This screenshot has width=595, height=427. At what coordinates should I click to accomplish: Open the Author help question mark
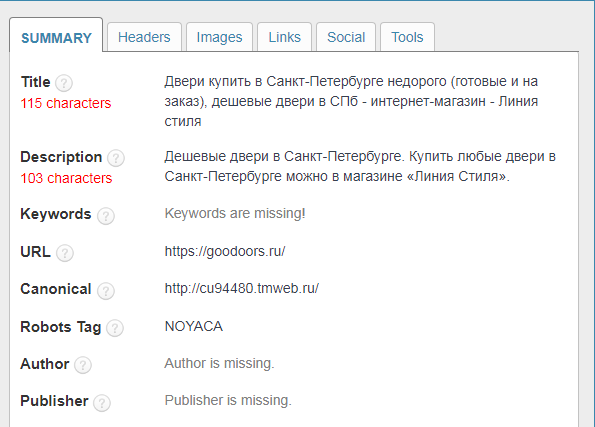click(x=83, y=365)
